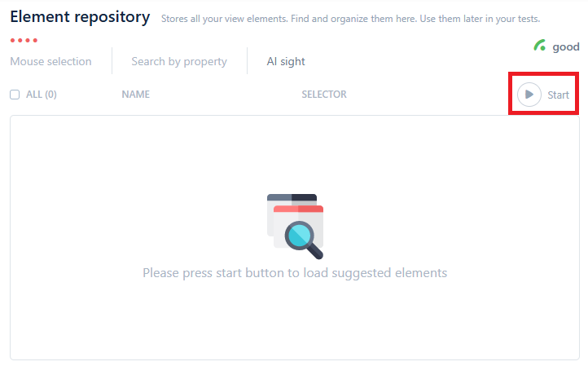Click the second red dot indicator
Image resolution: width=588 pixels, height=366 pixels.
tap(20, 40)
